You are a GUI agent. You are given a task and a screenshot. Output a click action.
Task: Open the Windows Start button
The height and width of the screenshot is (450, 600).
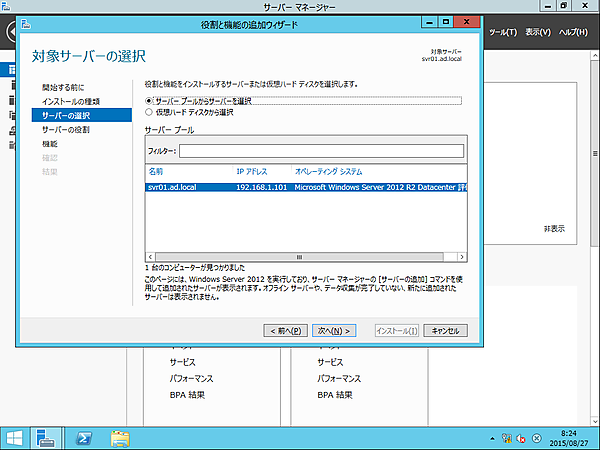click(14, 437)
